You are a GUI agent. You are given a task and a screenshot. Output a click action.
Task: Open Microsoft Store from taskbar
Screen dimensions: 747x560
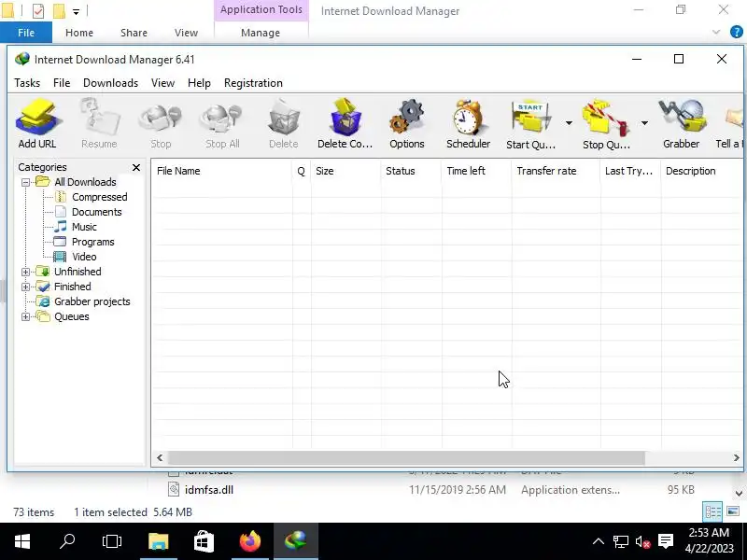pos(204,541)
